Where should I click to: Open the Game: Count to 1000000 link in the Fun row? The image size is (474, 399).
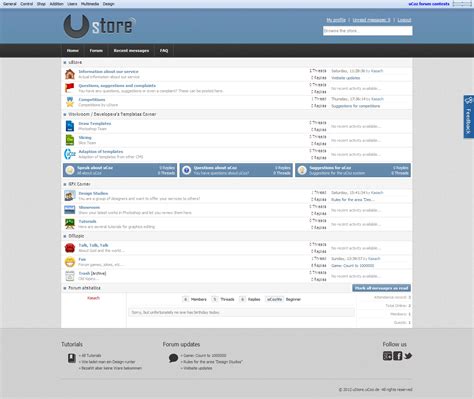(352, 266)
